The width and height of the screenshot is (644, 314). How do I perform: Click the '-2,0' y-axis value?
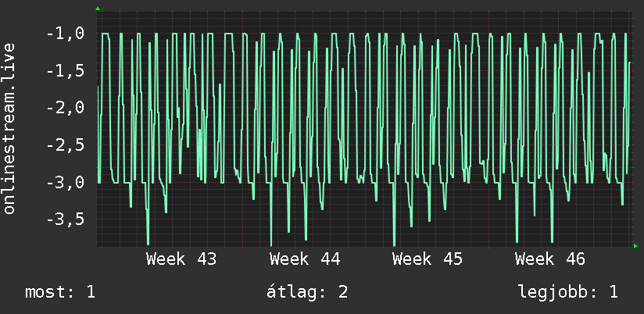point(66,108)
